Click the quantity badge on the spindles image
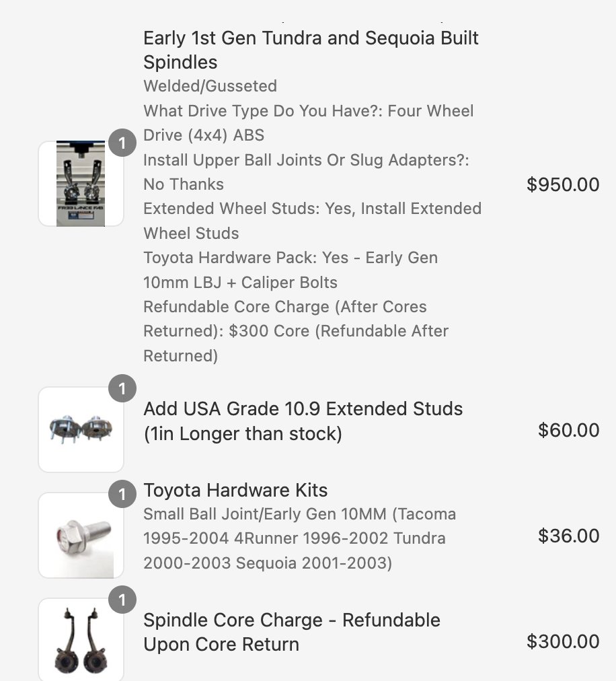This screenshot has height=681, width=616. (122, 143)
